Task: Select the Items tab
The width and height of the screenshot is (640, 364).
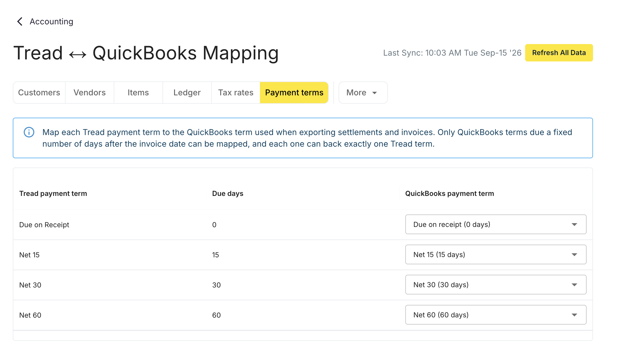Action: [x=138, y=92]
